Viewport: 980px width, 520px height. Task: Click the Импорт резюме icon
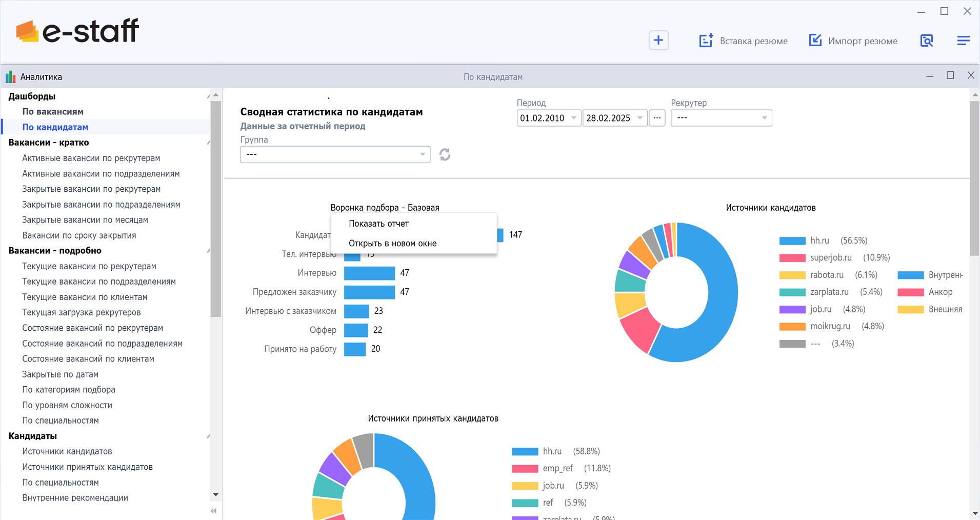click(x=815, y=40)
